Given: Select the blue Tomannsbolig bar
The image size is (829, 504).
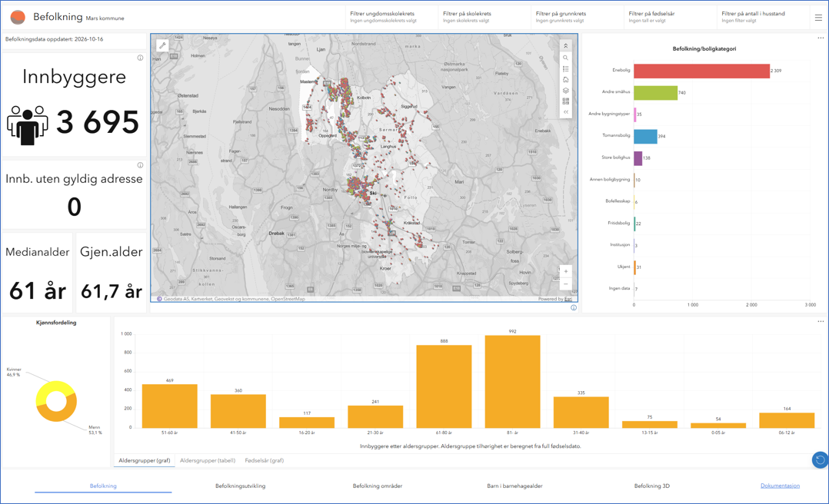Looking at the screenshot, I should point(645,136).
